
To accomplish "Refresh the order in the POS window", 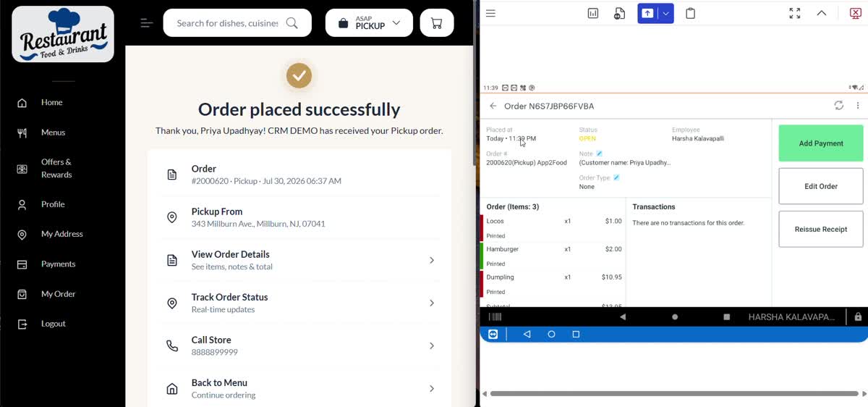I will pos(839,106).
